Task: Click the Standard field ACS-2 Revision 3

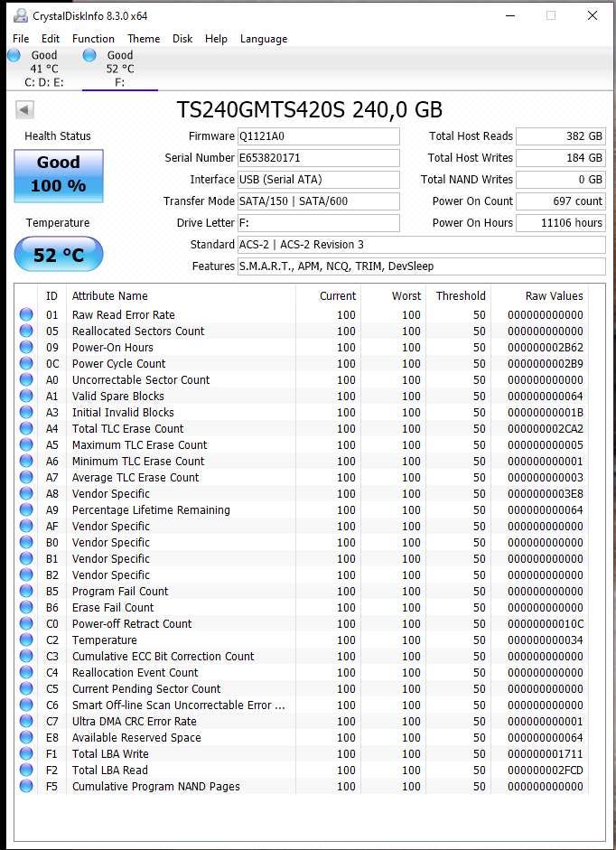Action: (422, 245)
